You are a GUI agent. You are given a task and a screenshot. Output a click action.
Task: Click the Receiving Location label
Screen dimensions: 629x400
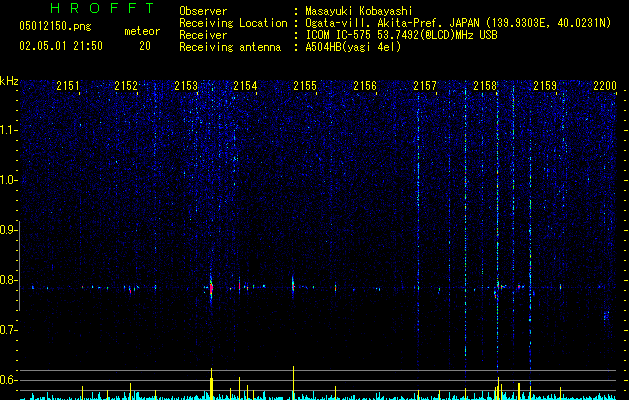[233, 23]
